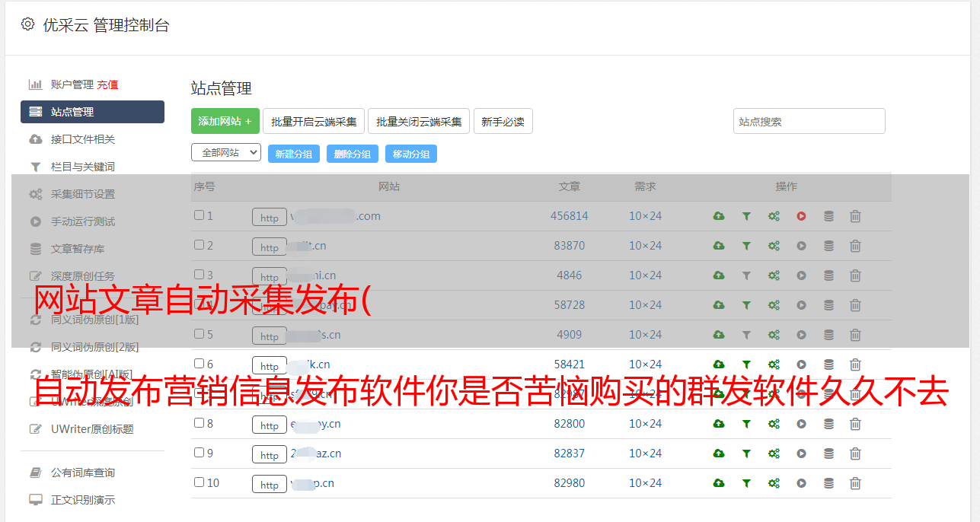Open the gears icon in row 3
Viewport: 980px width, 522px height.
[x=774, y=275]
